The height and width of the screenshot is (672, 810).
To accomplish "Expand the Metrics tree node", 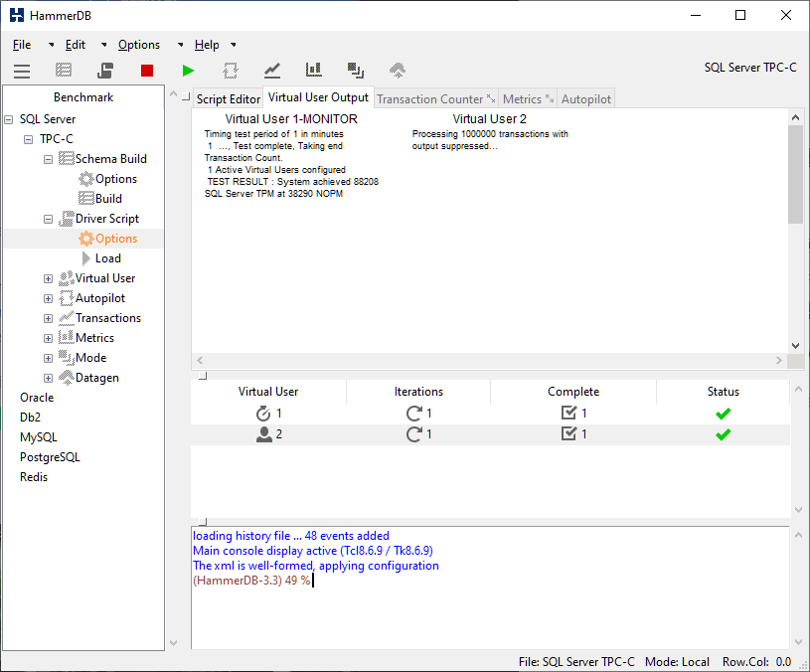I will 48,338.
